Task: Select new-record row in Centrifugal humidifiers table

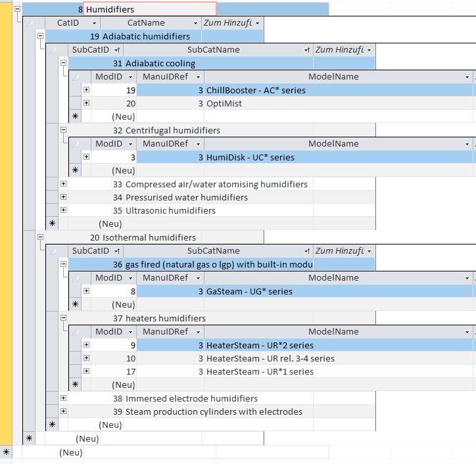Action: pyautogui.click(x=76, y=170)
